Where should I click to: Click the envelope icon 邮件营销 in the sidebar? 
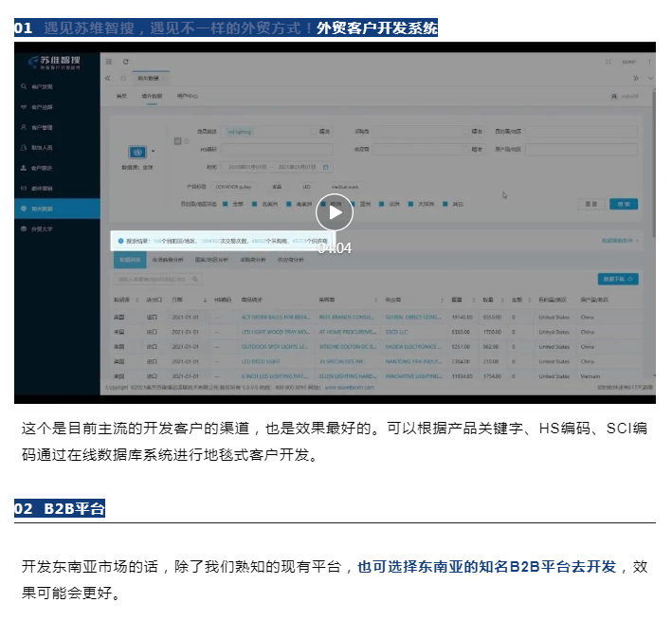pyautogui.click(x=24, y=188)
